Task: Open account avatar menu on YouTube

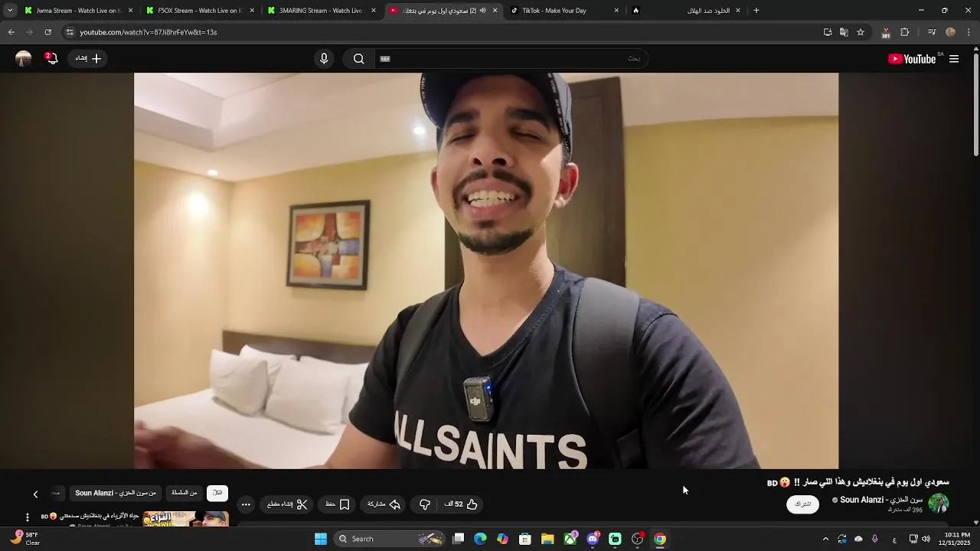Action: [x=24, y=58]
